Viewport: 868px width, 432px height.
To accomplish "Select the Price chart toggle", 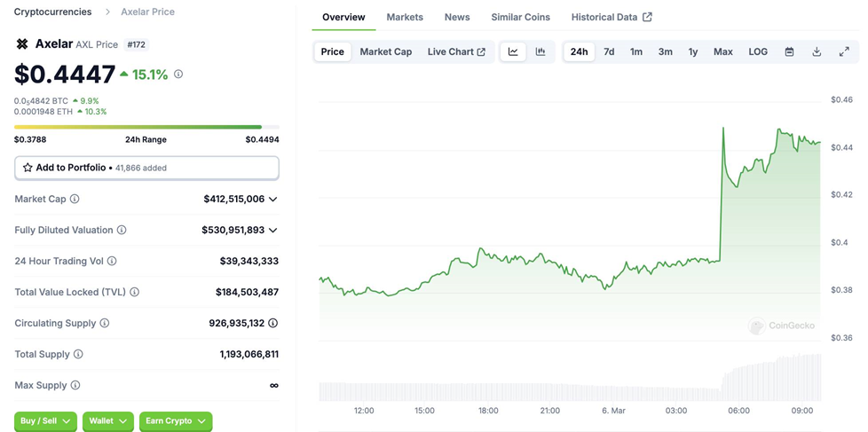I will [x=333, y=51].
